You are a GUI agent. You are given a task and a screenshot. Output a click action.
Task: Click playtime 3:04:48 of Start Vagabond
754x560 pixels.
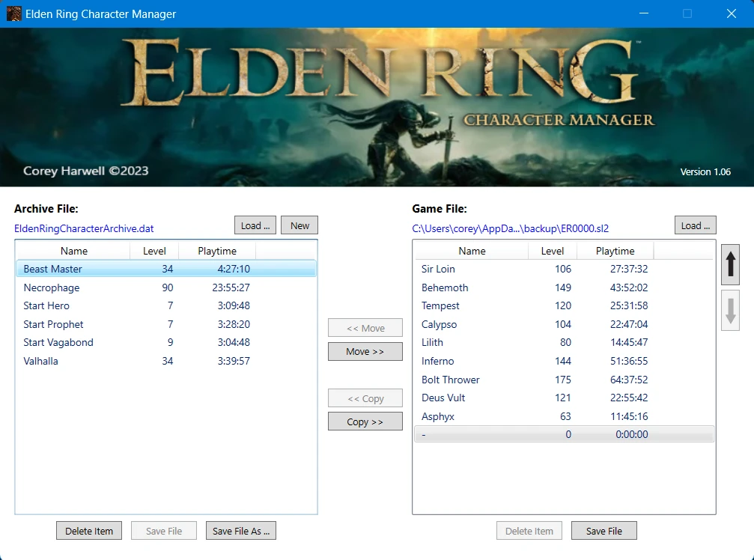pos(234,342)
